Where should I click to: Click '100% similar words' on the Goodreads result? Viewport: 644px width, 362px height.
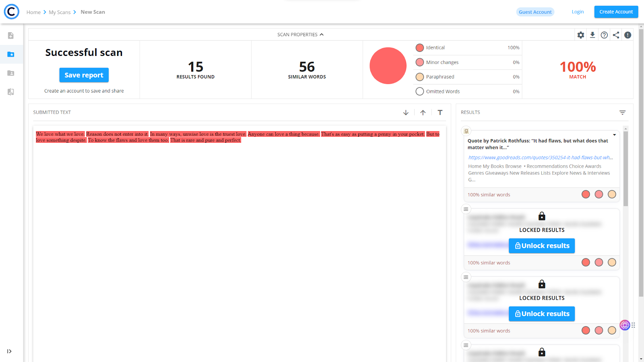click(x=489, y=195)
